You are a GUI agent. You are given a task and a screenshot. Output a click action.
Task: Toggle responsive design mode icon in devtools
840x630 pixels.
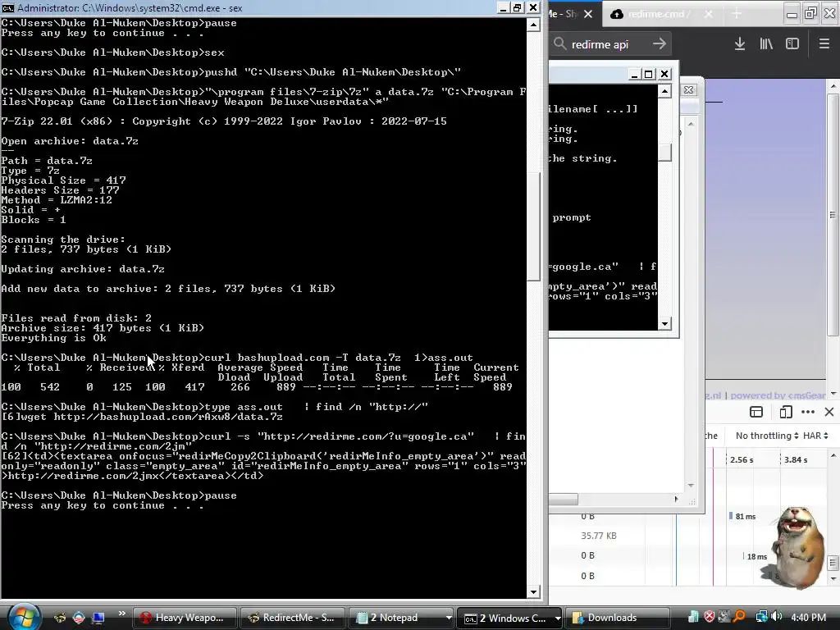786,412
